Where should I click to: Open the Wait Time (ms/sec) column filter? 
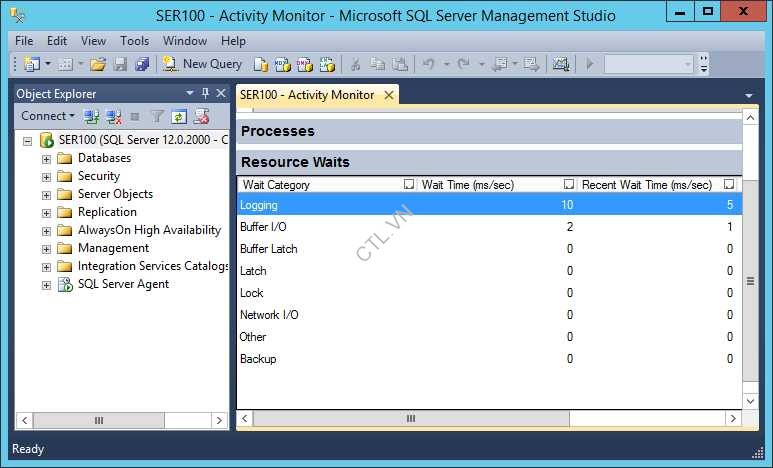[x=568, y=184]
